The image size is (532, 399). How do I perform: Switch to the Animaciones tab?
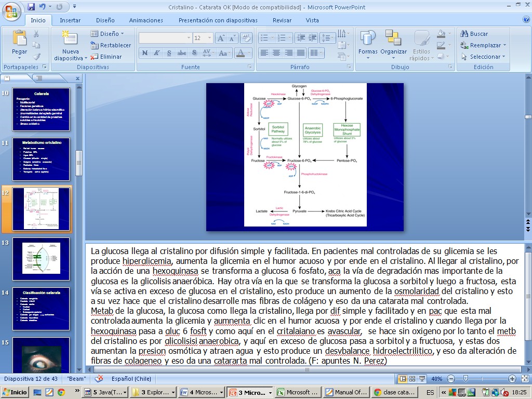click(x=146, y=20)
